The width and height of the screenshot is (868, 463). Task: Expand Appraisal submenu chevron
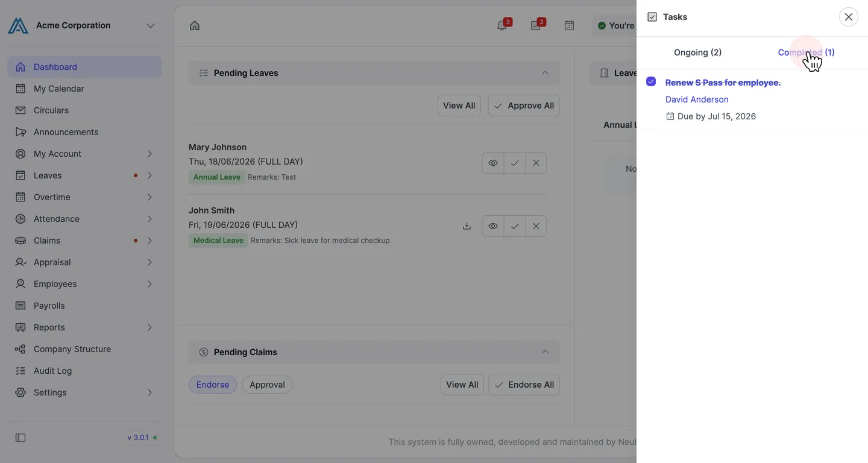149,262
